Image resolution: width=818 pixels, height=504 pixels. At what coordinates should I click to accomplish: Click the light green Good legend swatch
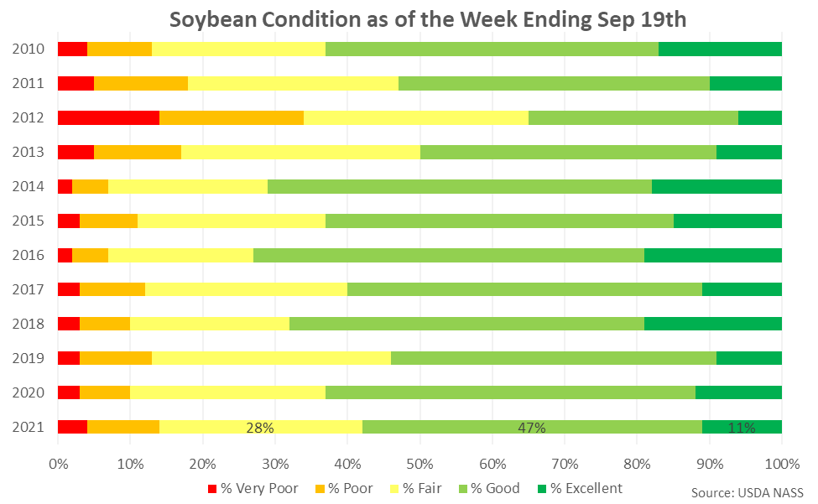(x=462, y=489)
